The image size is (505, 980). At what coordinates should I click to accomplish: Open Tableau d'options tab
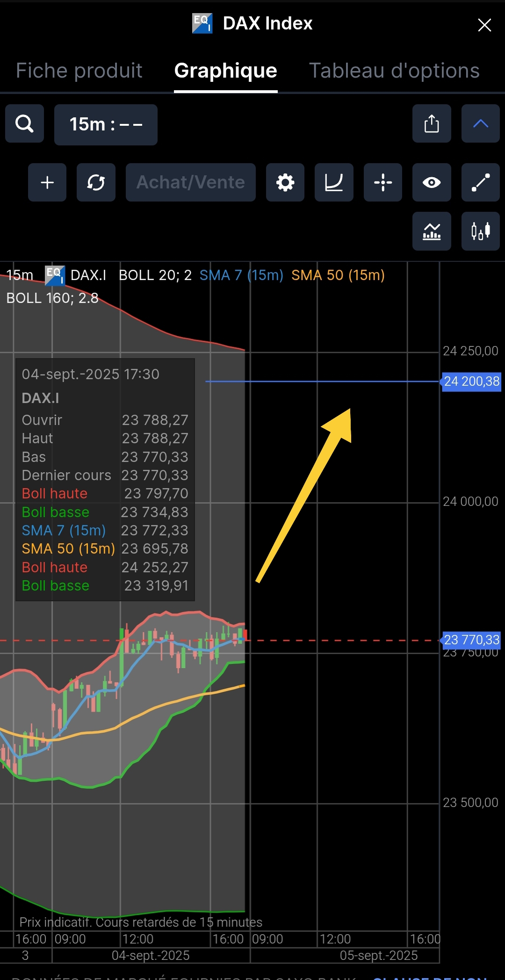tap(394, 71)
